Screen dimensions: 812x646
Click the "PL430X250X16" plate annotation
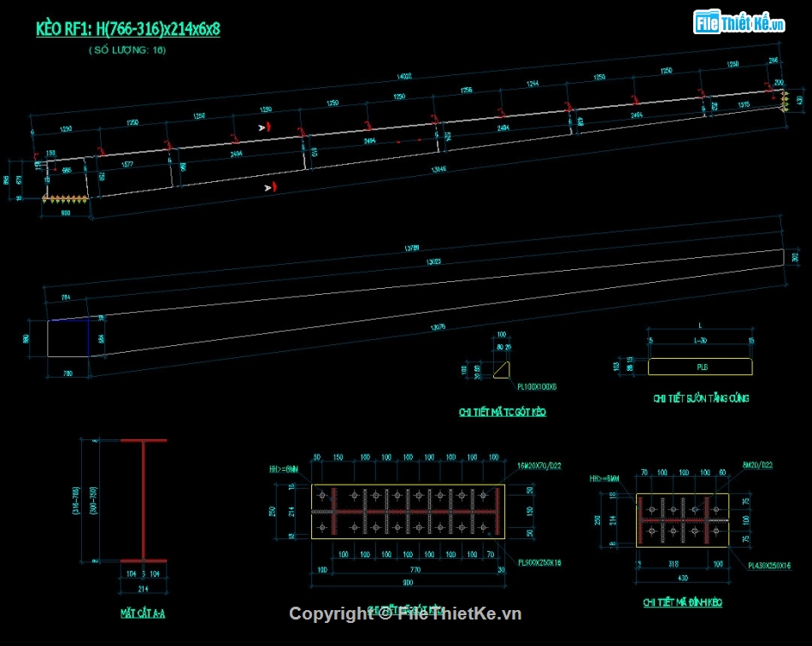[769, 566]
